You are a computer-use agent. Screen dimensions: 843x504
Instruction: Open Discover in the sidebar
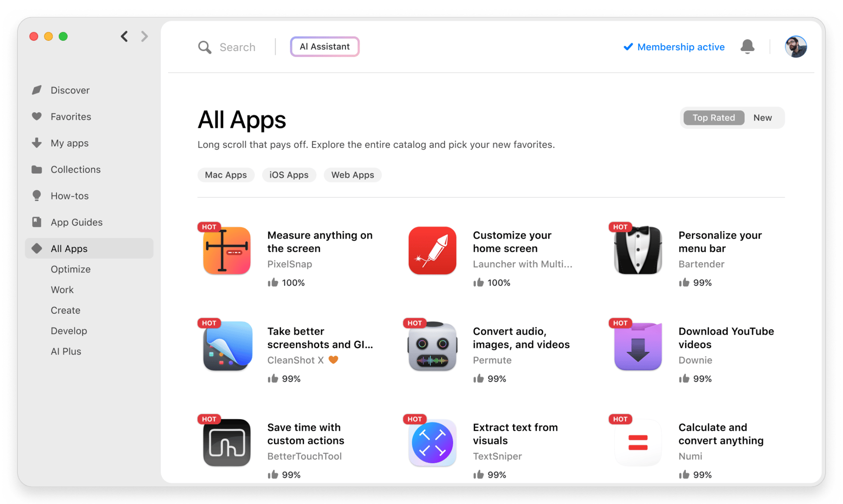(x=70, y=90)
